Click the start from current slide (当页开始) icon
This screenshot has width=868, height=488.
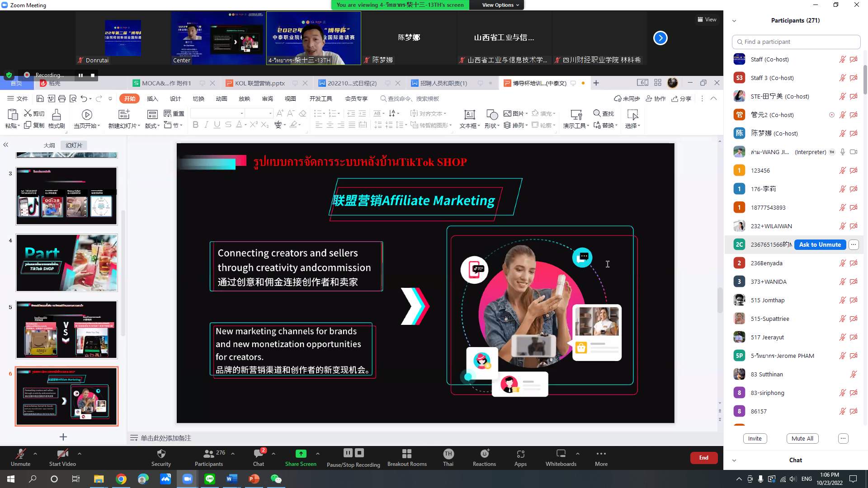pos(87,115)
